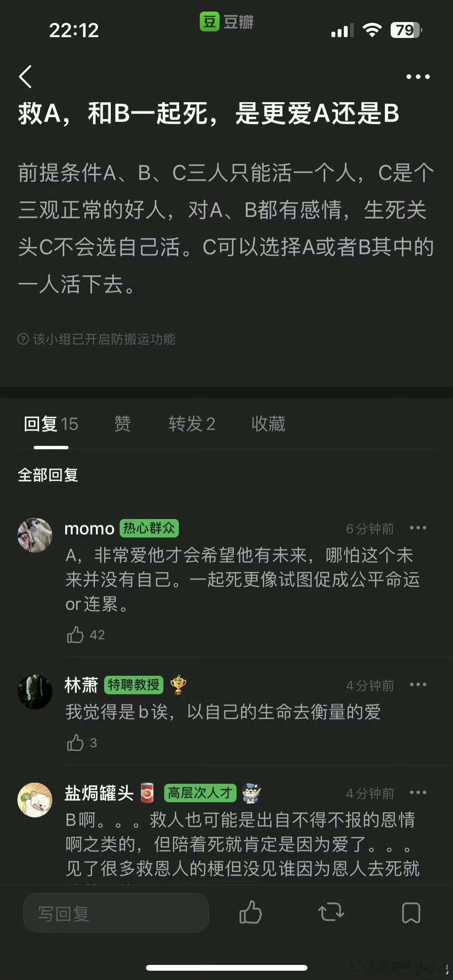Tap the trophy badge next to 林萧
The height and width of the screenshot is (980, 453).
(x=178, y=685)
